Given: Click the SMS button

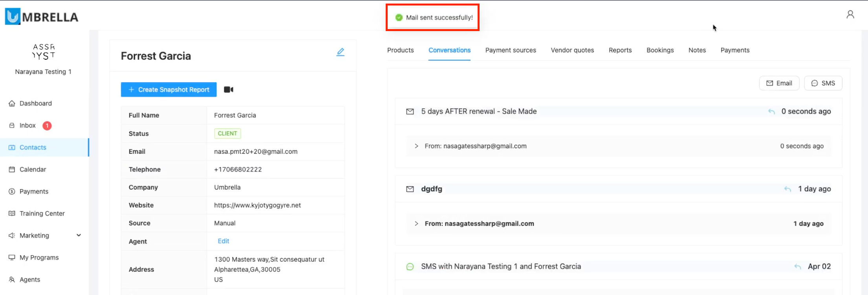Looking at the screenshot, I should pyautogui.click(x=823, y=83).
